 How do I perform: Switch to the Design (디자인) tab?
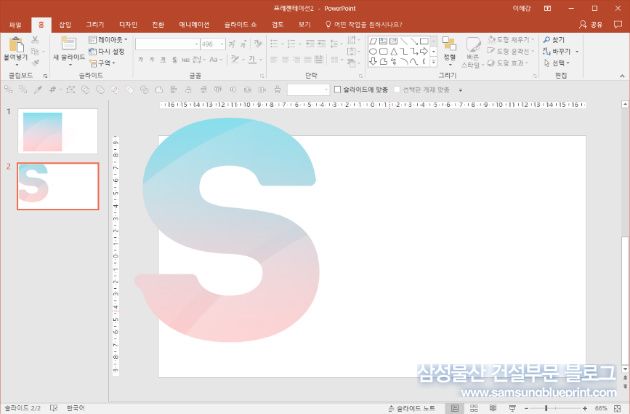tap(129, 25)
